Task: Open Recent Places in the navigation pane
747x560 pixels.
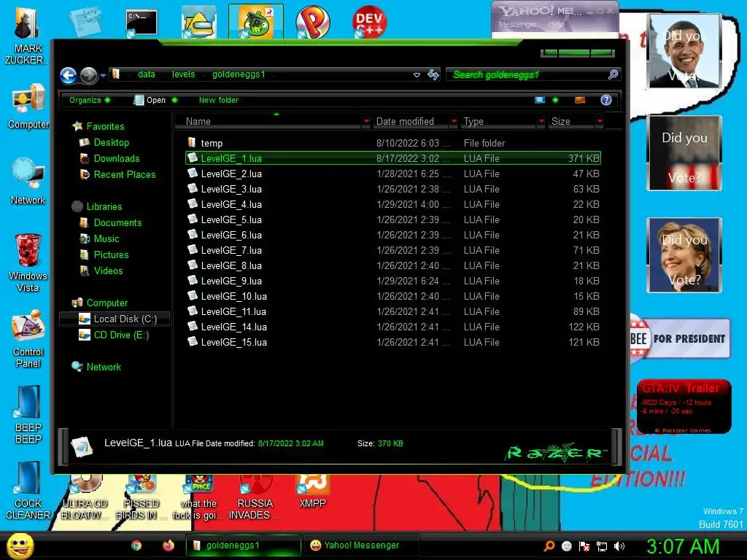Action: tap(124, 175)
